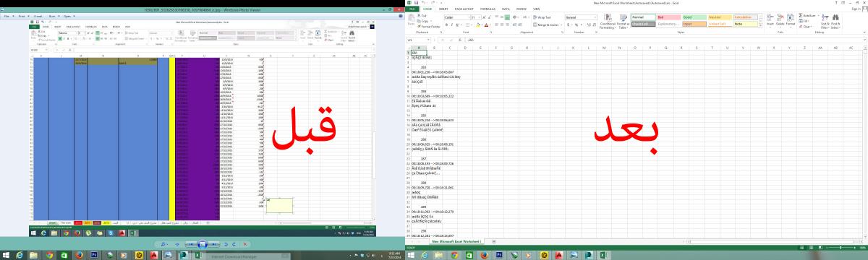Select the Bad cell style
This screenshot has width=868, height=260.
coord(669,17)
